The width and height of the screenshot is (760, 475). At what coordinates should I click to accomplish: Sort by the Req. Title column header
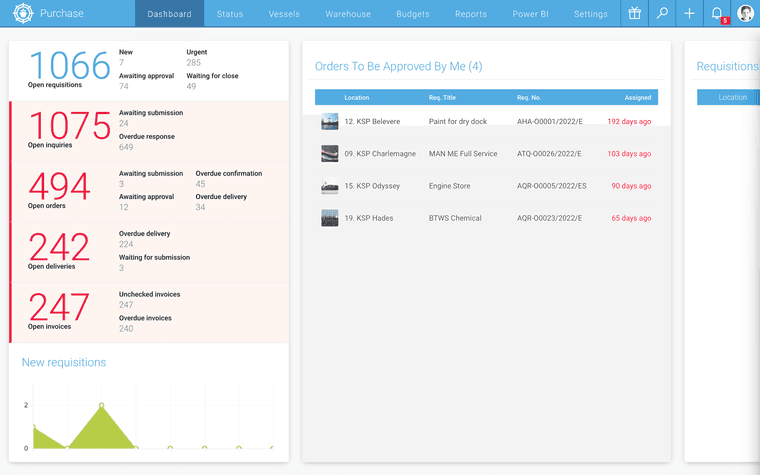pos(442,98)
